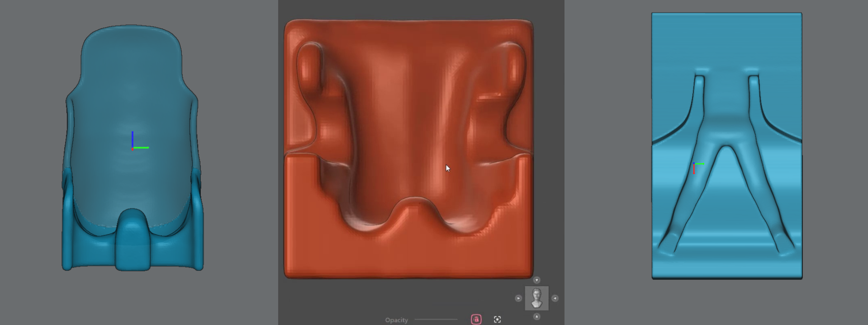Click the down arrow above the head view cube
This screenshot has width=868, height=325.
pyautogui.click(x=536, y=280)
